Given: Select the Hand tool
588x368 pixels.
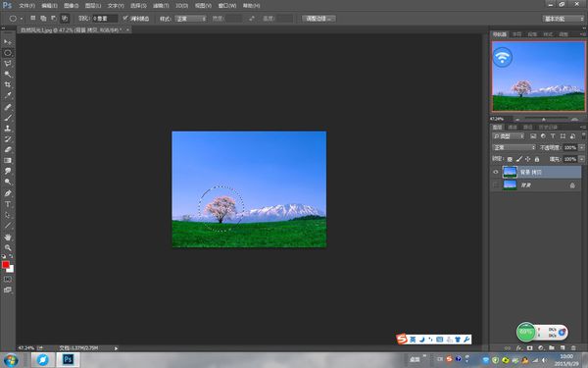Looking at the screenshot, I should click(8, 237).
